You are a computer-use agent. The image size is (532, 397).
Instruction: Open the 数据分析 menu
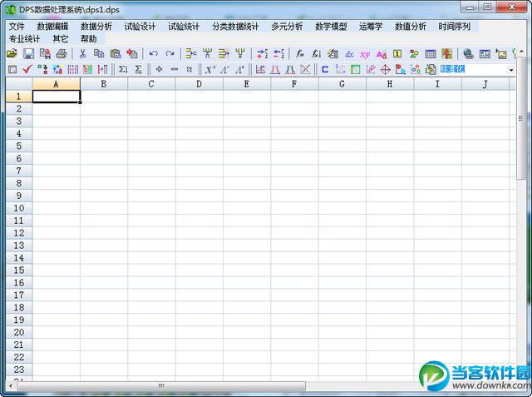[96, 27]
